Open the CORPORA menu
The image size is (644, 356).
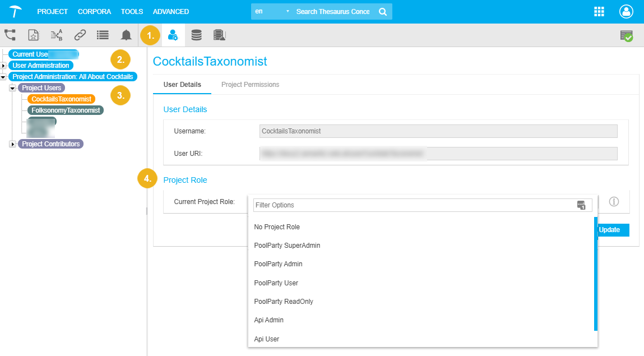(94, 12)
